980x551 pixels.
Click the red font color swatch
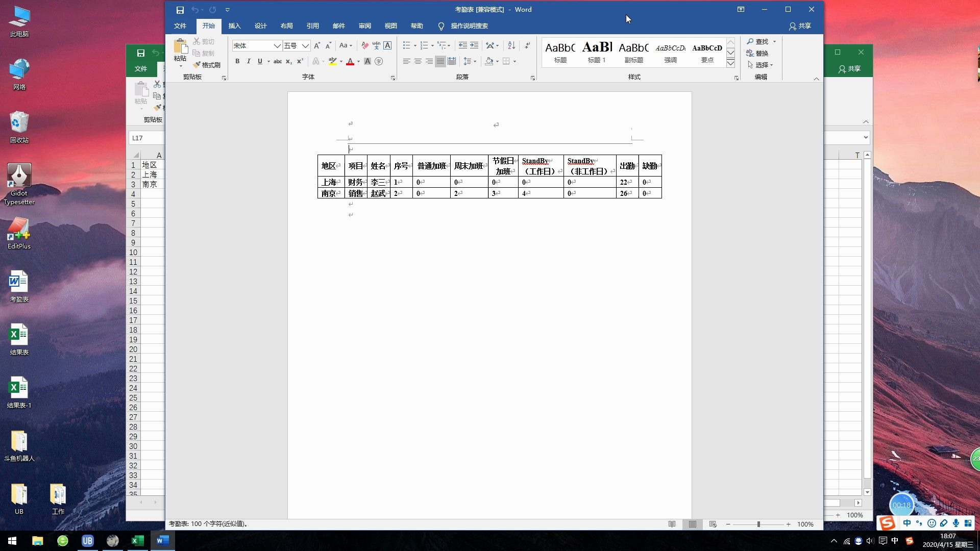[x=350, y=61]
